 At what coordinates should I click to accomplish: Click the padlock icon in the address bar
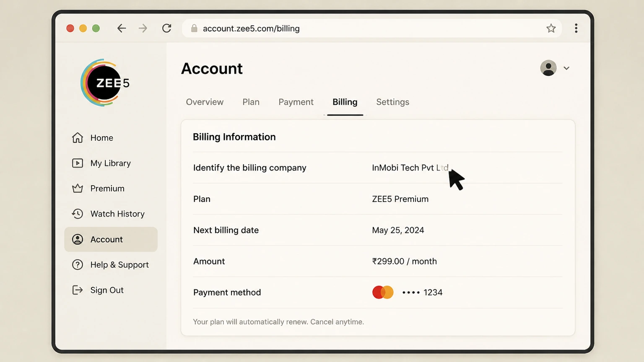tap(194, 28)
